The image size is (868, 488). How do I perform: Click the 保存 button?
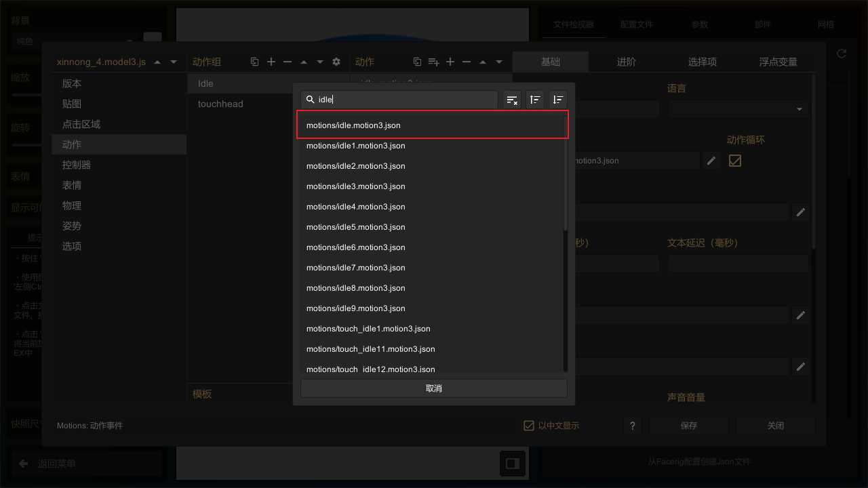point(688,426)
